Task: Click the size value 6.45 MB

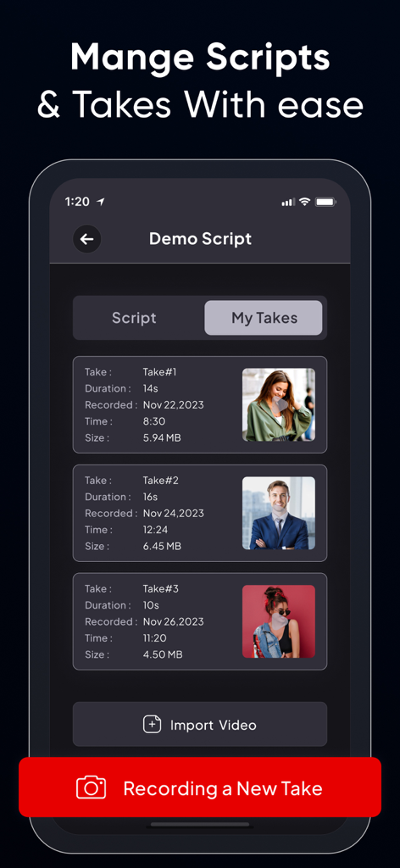Action: click(x=162, y=547)
